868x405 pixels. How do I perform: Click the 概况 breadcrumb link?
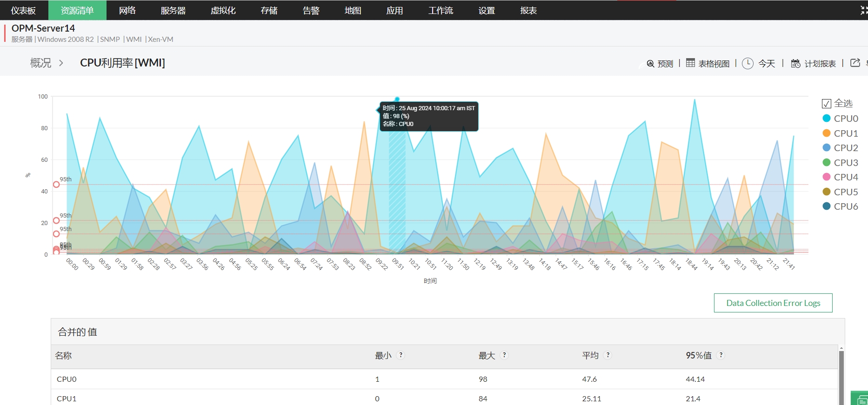pyautogui.click(x=40, y=63)
